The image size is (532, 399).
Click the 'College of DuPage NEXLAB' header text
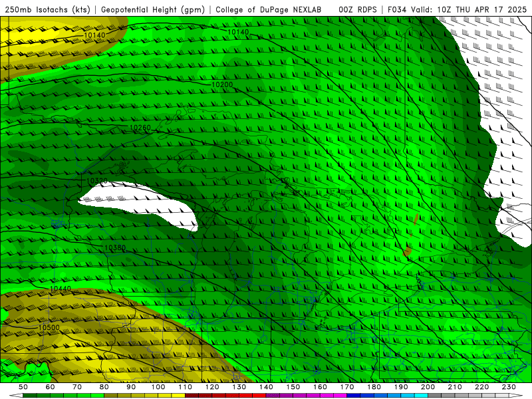[269, 10]
